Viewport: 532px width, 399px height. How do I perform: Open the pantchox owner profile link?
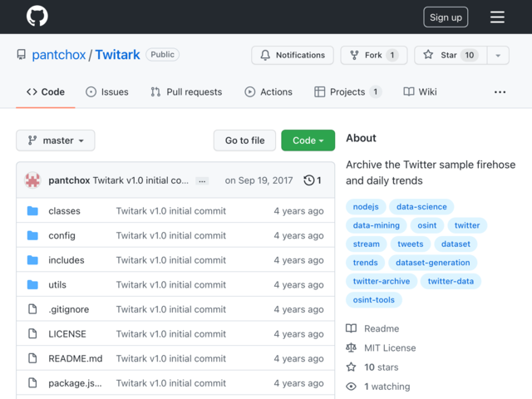(x=59, y=55)
